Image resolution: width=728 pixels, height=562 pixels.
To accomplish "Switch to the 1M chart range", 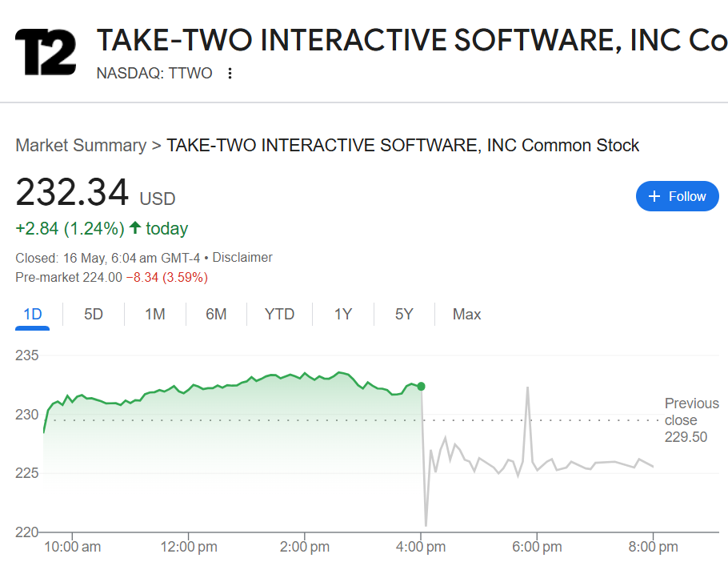I will (x=155, y=315).
